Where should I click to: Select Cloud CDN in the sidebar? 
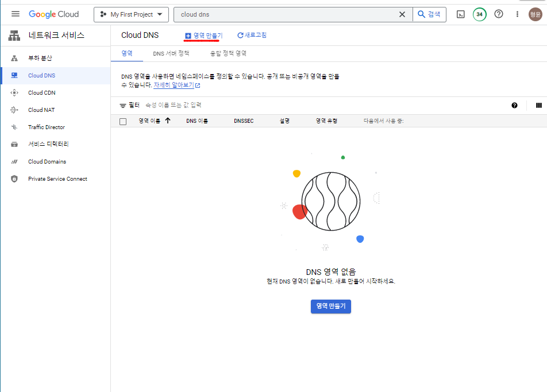[x=42, y=92]
